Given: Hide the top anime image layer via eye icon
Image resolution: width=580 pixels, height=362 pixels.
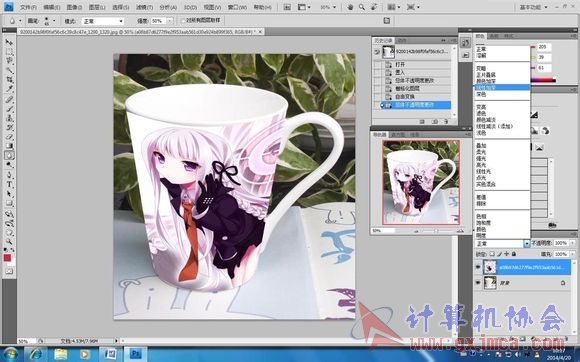Looking at the screenshot, I should (x=478, y=267).
